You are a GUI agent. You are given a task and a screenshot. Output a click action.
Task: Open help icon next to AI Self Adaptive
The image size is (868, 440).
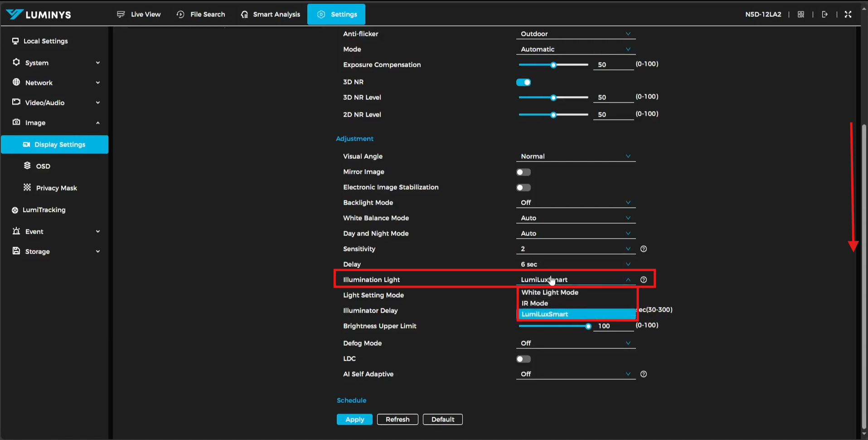(643, 374)
